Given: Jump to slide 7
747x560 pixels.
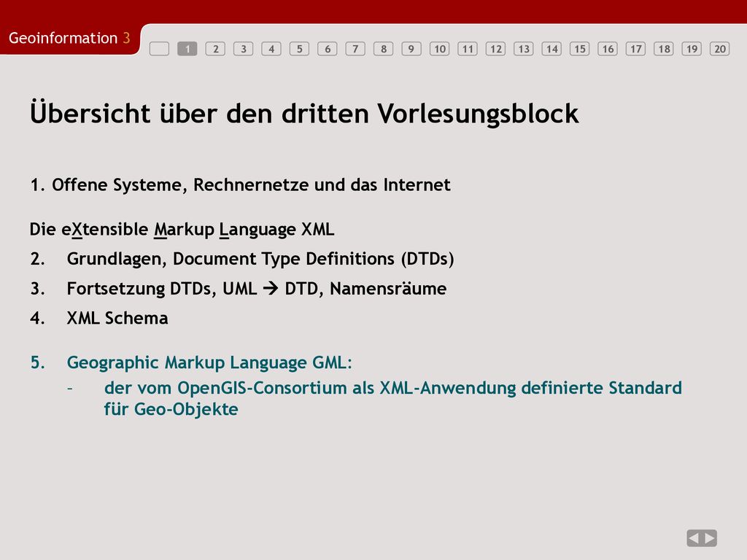Looking at the screenshot, I should click(x=355, y=49).
